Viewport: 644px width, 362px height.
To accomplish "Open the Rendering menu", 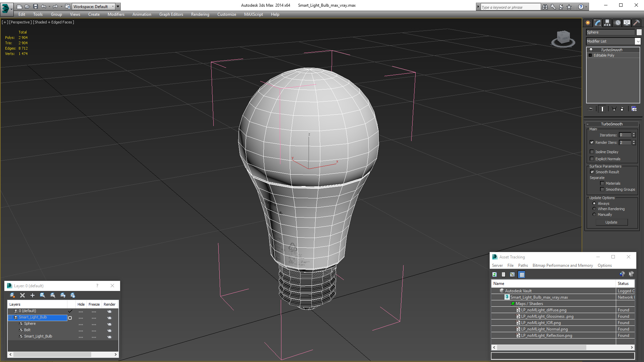I will [x=200, y=14].
